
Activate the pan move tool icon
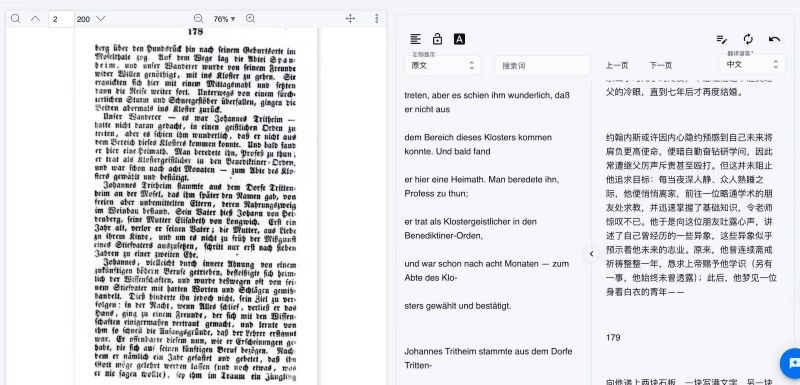(351, 19)
